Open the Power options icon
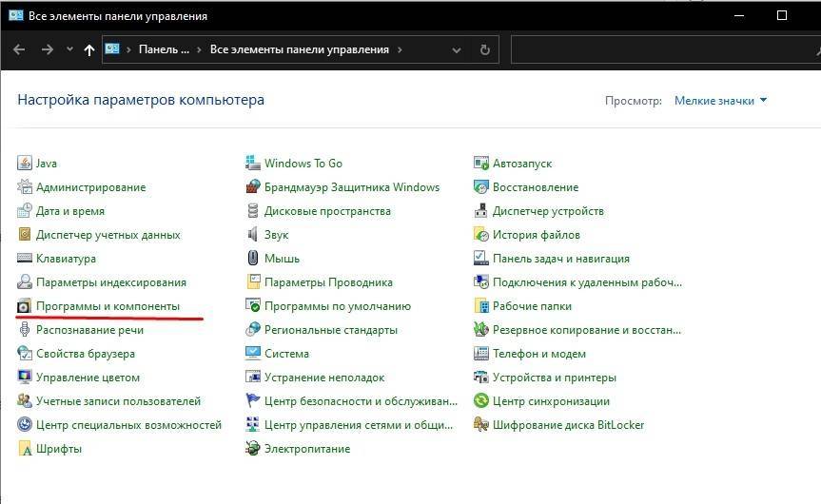The width and height of the screenshot is (821, 504). point(253,449)
